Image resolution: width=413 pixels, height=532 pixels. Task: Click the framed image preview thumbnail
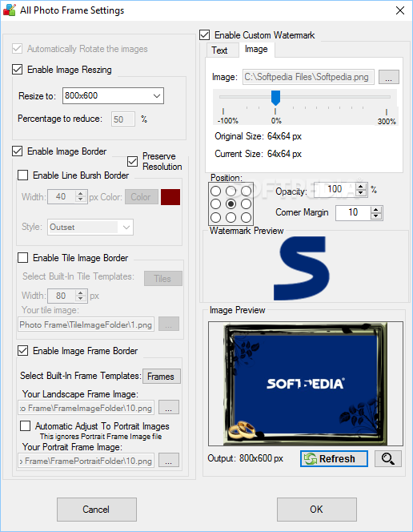305,384
